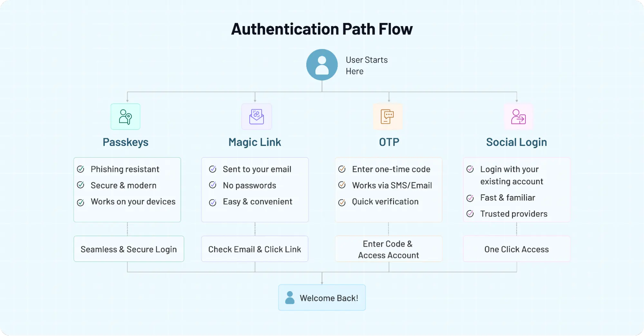
Task: Click the Quick verification text
Action: (x=385, y=202)
